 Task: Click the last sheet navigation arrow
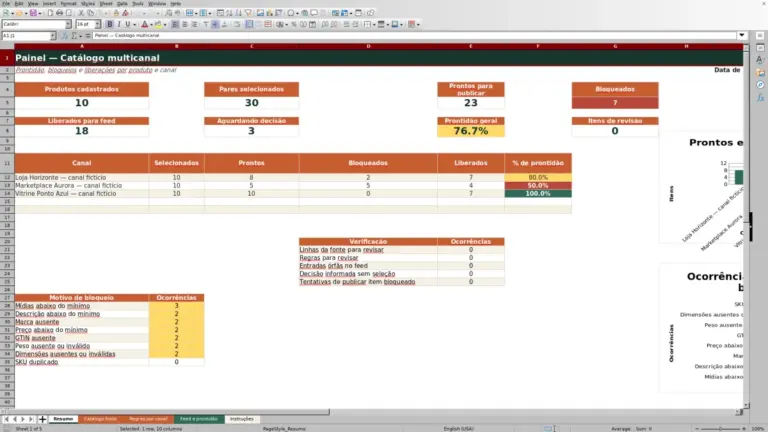tap(31, 419)
